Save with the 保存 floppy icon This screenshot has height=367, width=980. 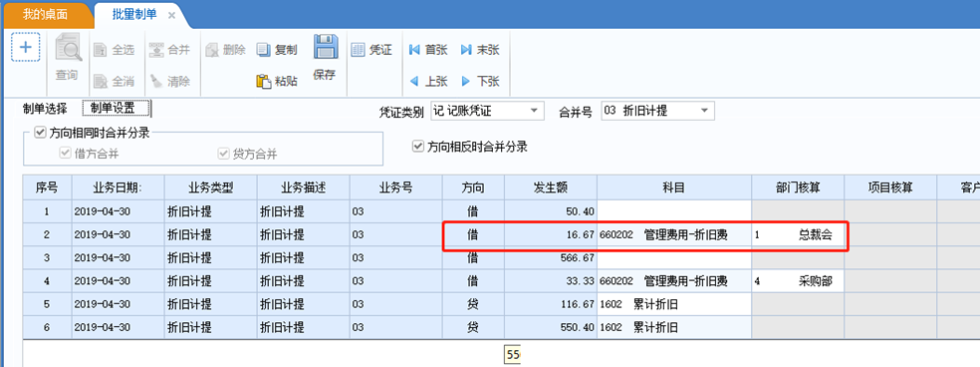(x=325, y=58)
